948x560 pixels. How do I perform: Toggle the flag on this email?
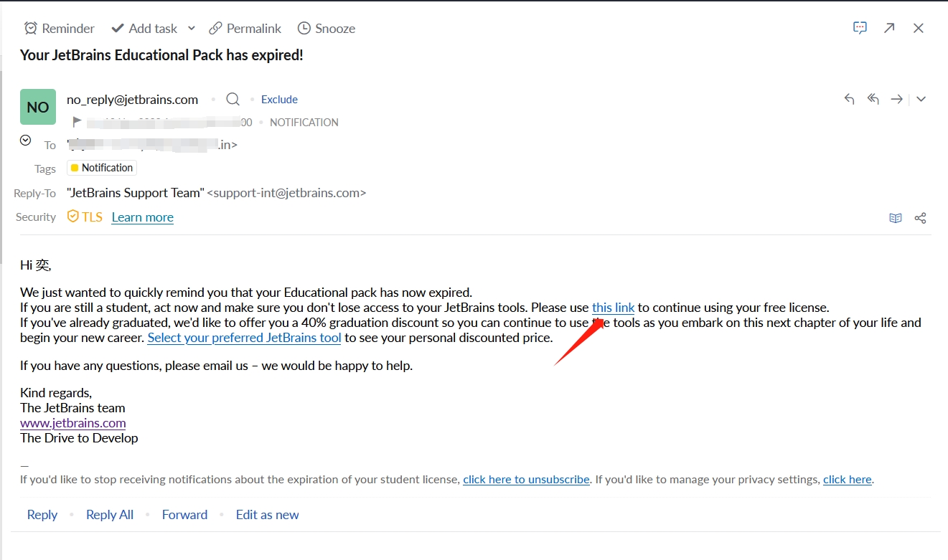click(78, 122)
